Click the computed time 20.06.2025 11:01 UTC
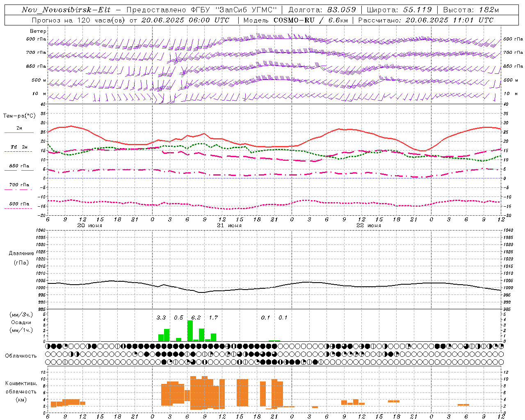The image size is (525, 420). pos(449,20)
